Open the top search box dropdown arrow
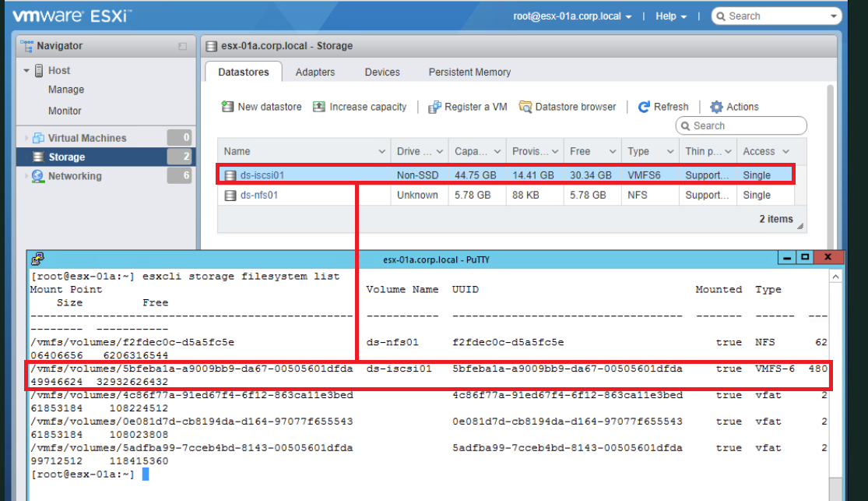This screenshot has height=501, width=868. [834, 16]
